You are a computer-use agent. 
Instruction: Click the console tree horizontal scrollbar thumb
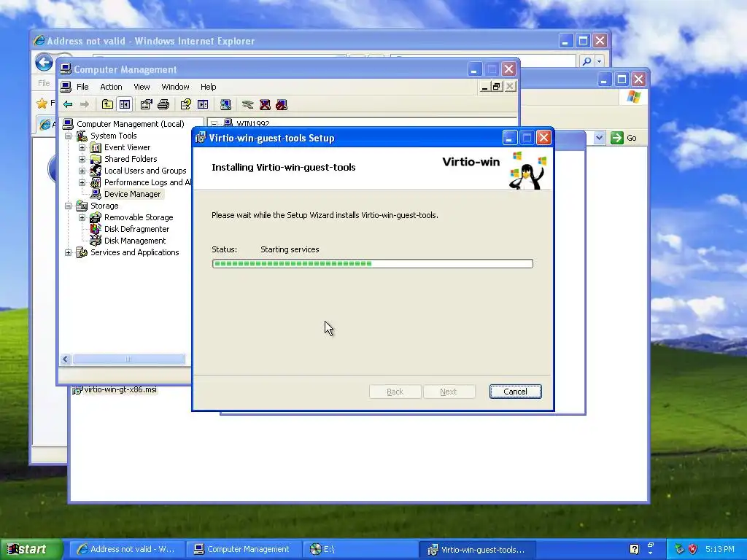(x=128, y=359)
